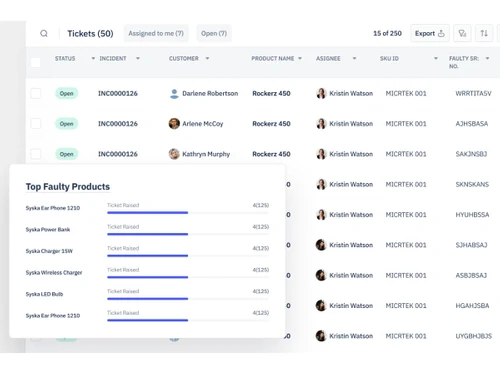Click the Syska Power Bank progress bar

click(x=188, y=234)
